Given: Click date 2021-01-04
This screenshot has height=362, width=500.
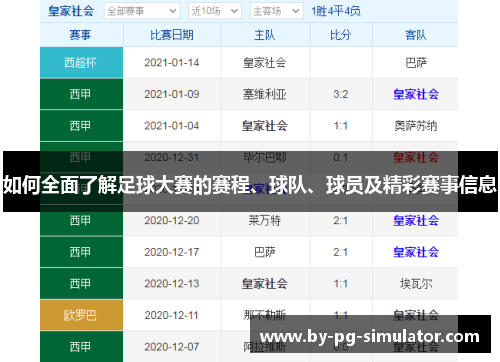Looking at the screenshot, I should 172,126.
